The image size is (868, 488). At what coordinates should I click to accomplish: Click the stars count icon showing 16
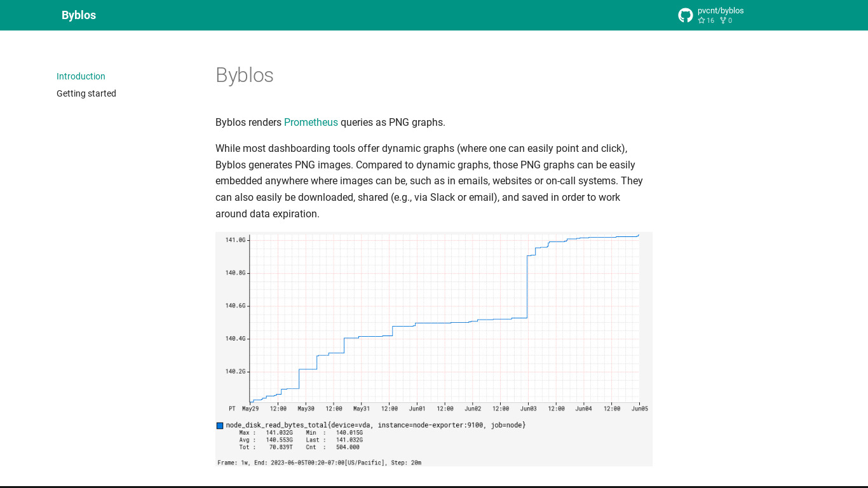pyautogui.click(x=702, y=20)
